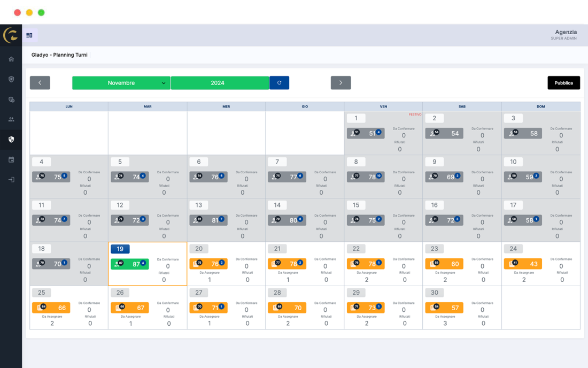Click the Agenzia Super Admin profile
Viewport: 588px width, 368px height.
[565, 35]
